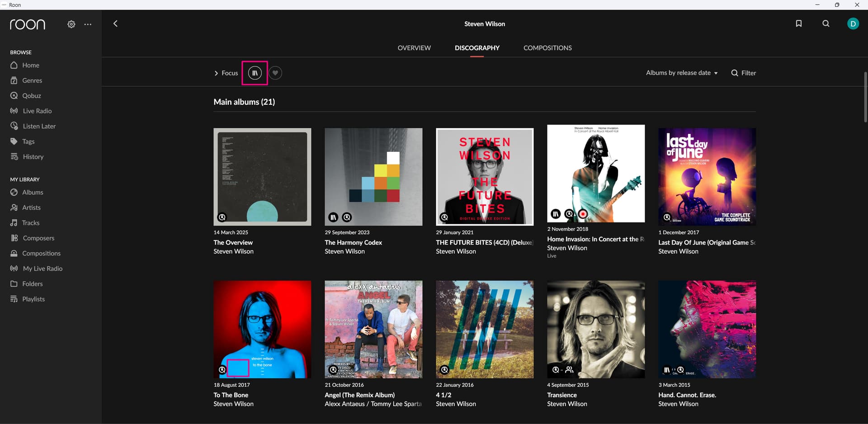Click Main albums (21) heading

(244, 102)
